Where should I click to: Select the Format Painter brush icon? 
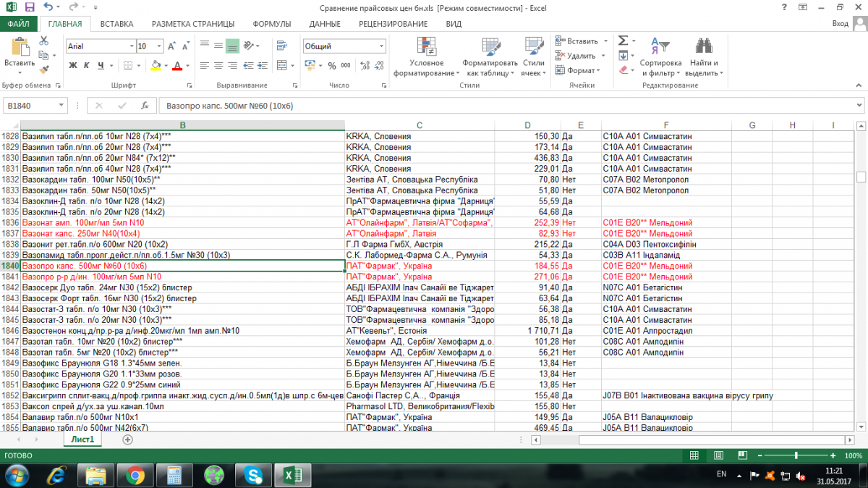click(43, 70)
